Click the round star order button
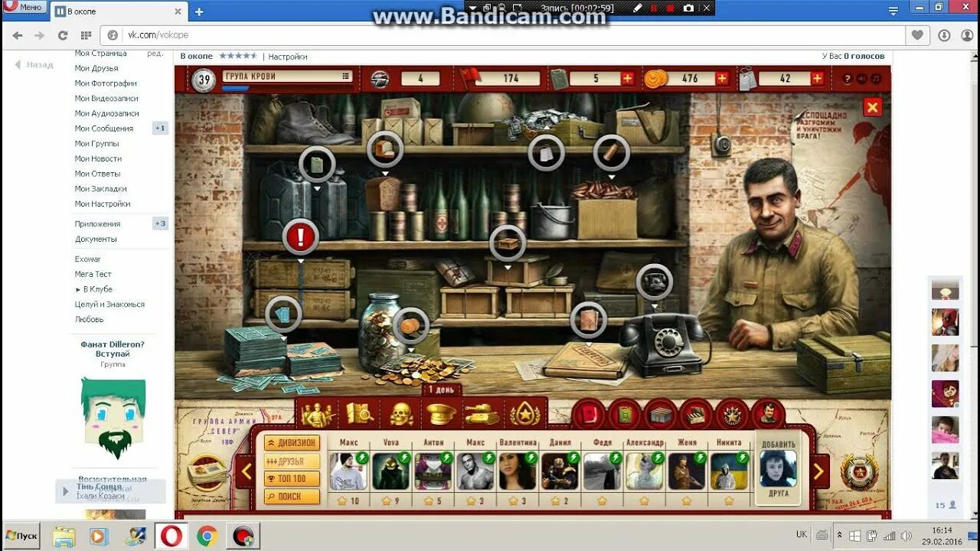This screenshot has width=980, height=551. point(732,414)
